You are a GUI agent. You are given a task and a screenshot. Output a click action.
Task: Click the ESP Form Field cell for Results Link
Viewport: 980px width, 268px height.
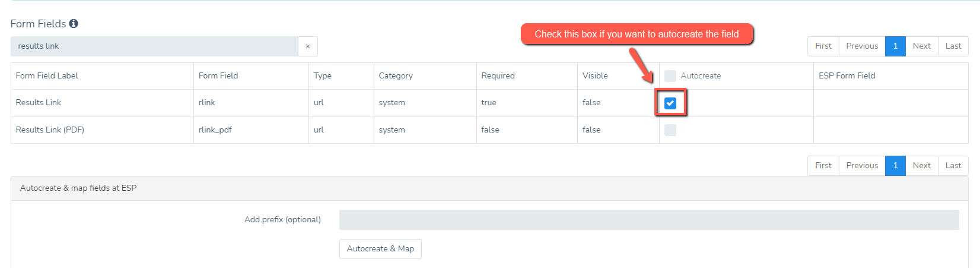pos(891,103)
